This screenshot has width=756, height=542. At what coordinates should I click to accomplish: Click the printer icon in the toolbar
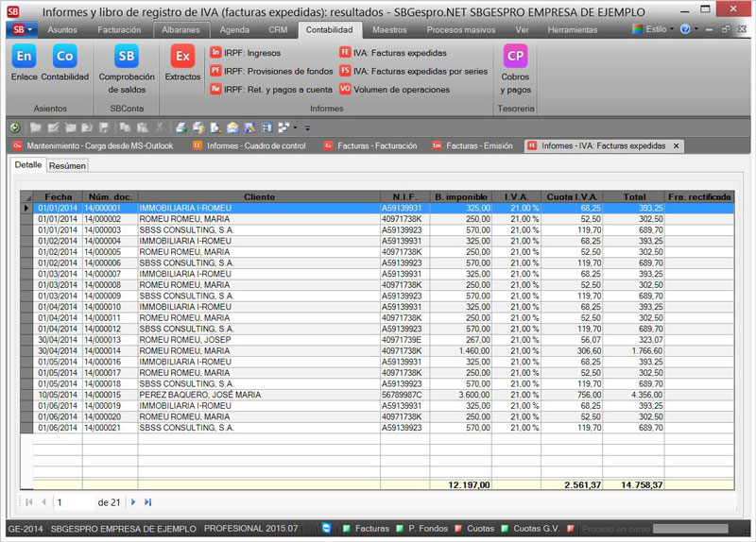tap(180, 127)
